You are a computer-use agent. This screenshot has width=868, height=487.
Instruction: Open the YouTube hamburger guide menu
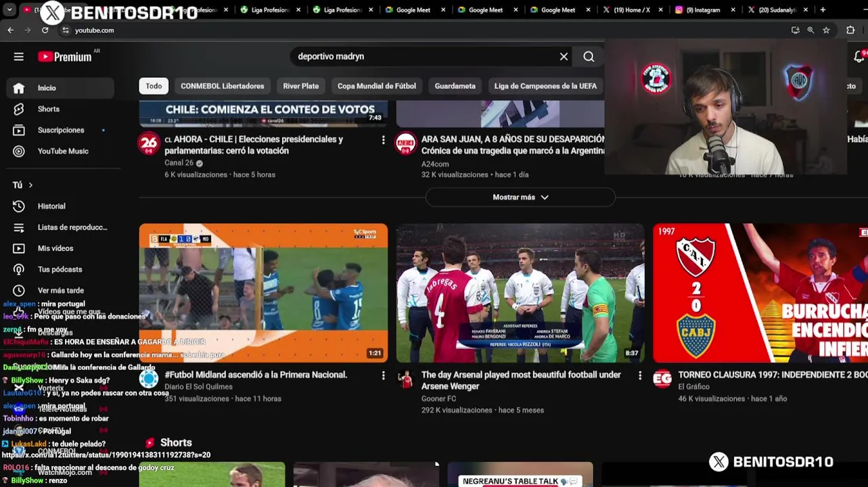pos(18,57)
